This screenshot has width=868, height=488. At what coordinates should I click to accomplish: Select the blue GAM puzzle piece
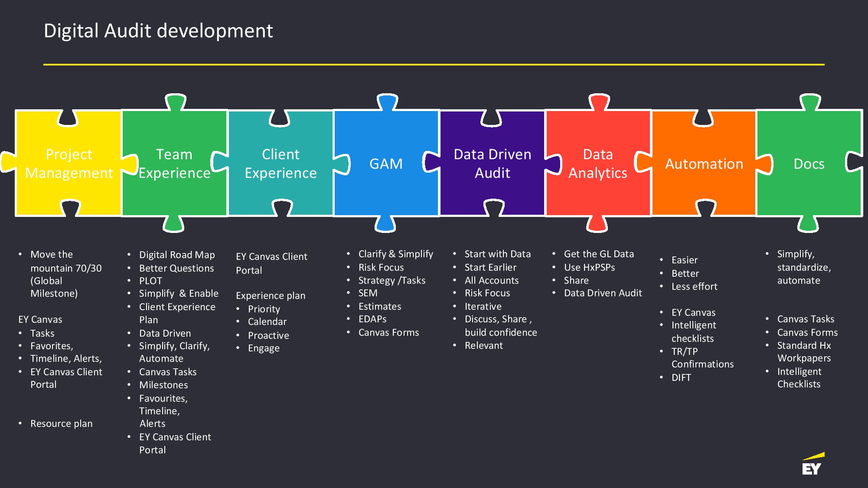(386, 163)
